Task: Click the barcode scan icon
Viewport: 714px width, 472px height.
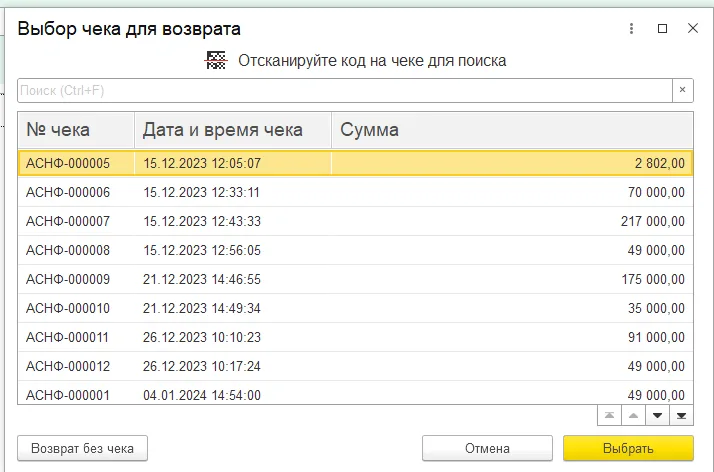Action: [216, 61]
